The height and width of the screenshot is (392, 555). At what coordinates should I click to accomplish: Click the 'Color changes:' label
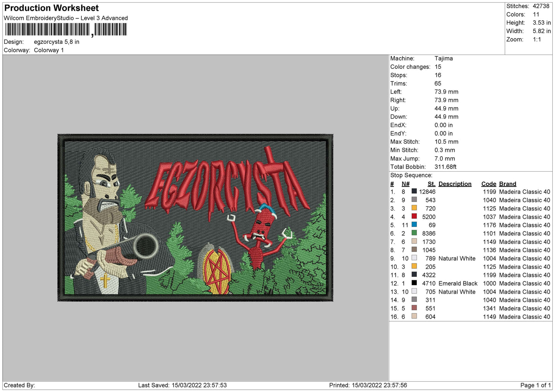410,67
